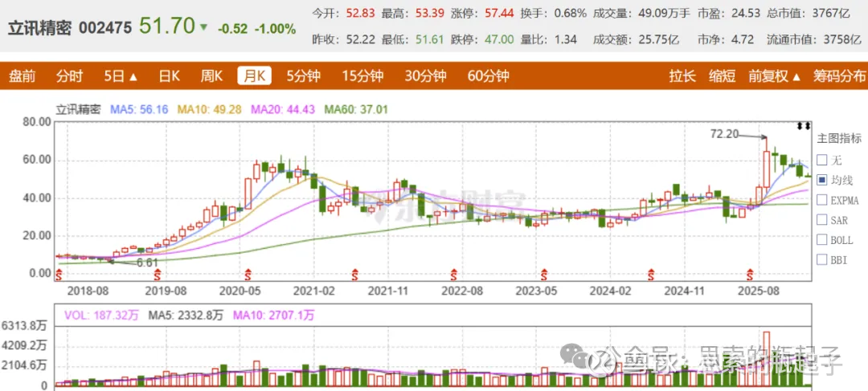
Task: Click the 缩短 shorten chart button
Action: [723, 75]
